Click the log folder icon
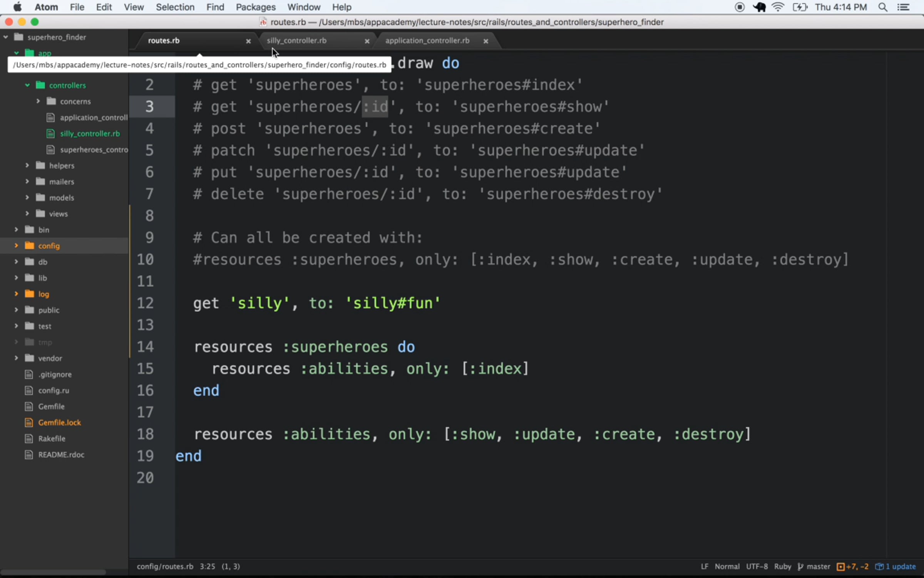This screenshot has width=924, height=578. coord(29,294)
